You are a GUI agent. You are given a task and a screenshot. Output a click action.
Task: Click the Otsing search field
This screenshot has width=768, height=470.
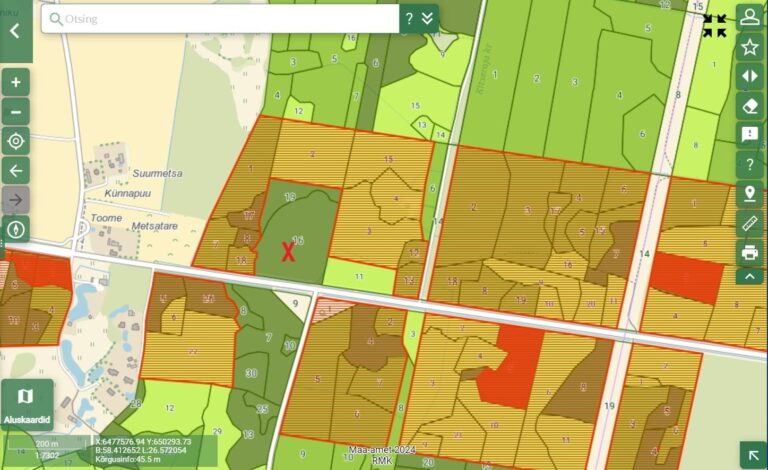[220, 18]
